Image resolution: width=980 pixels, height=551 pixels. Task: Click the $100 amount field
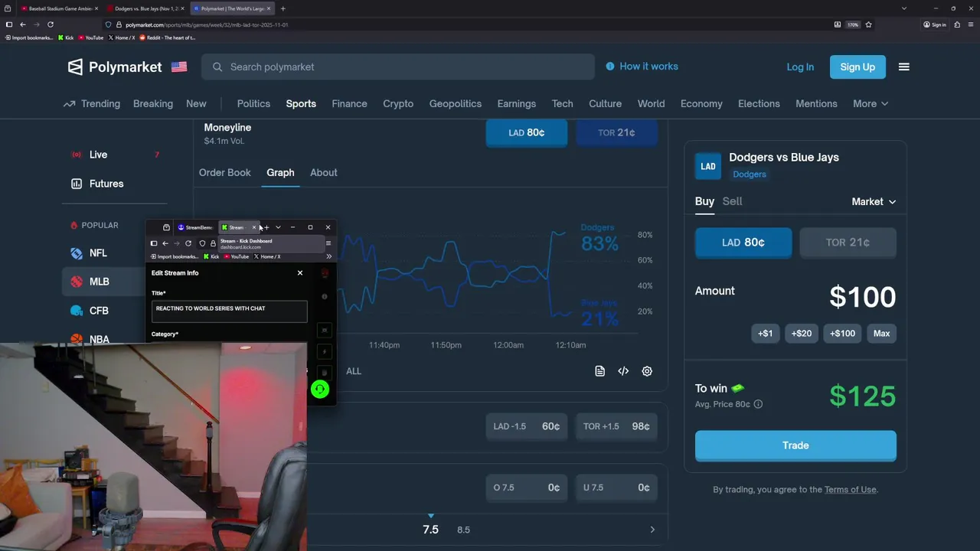point(862,297)
